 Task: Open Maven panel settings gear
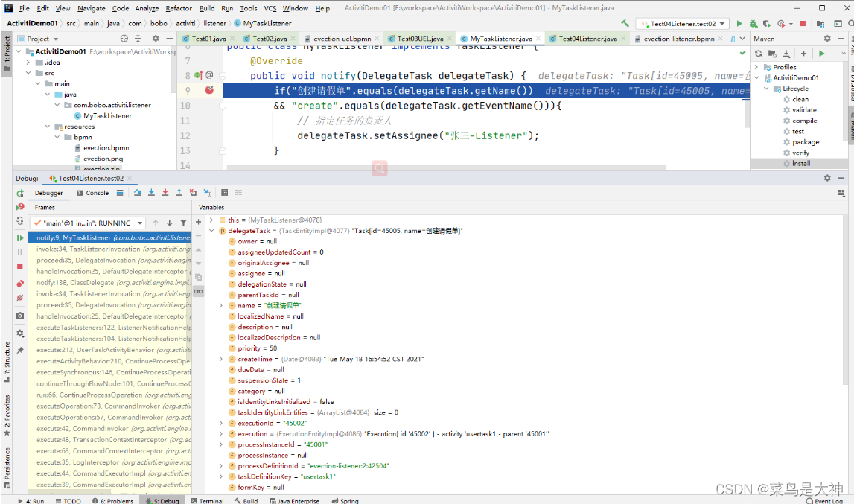[x=827, y=39]
